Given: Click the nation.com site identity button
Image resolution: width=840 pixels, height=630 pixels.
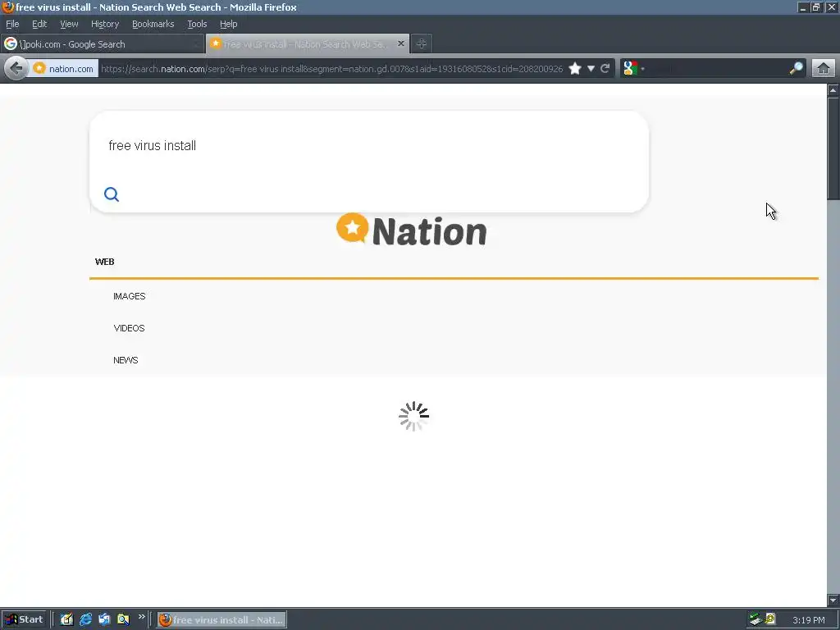Looking at the screenshot, I should pos(64,69).
